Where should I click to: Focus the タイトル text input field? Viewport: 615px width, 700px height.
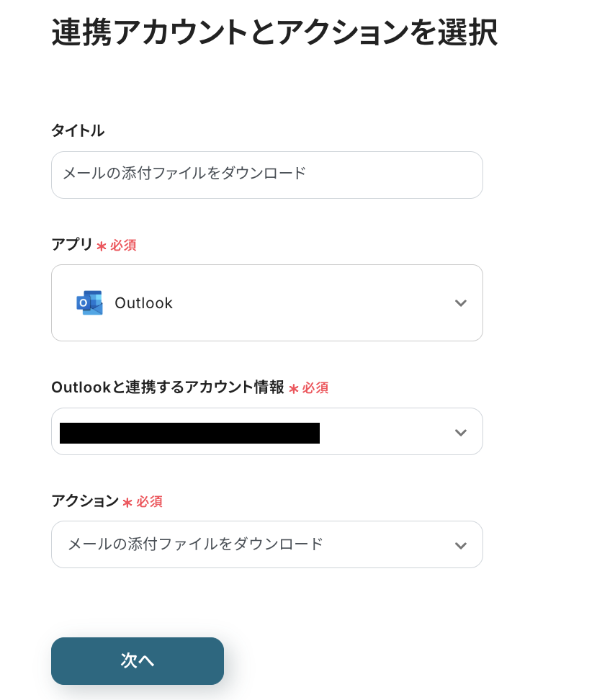(266, 175)
